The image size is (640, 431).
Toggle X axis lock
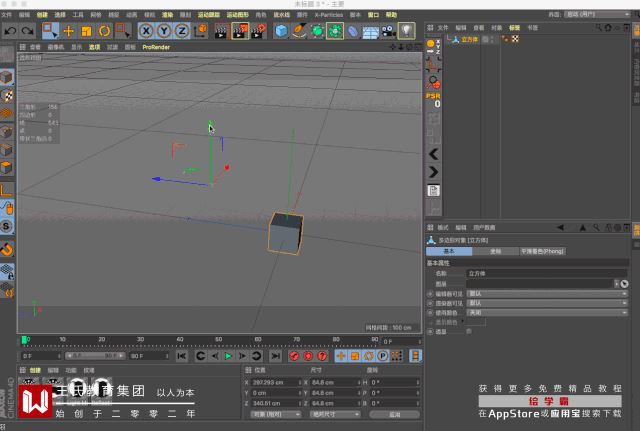click(146, 31)
